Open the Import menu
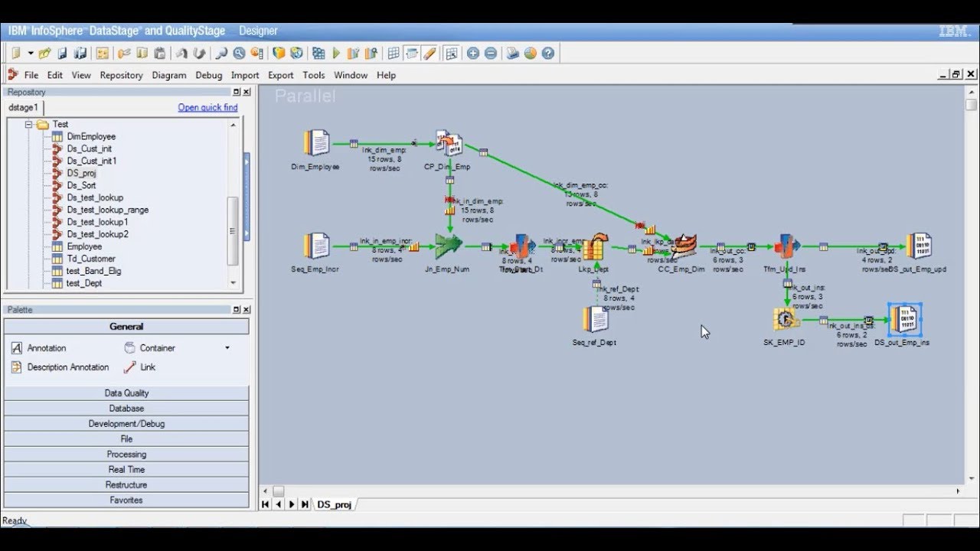 (x=245, y=75)
